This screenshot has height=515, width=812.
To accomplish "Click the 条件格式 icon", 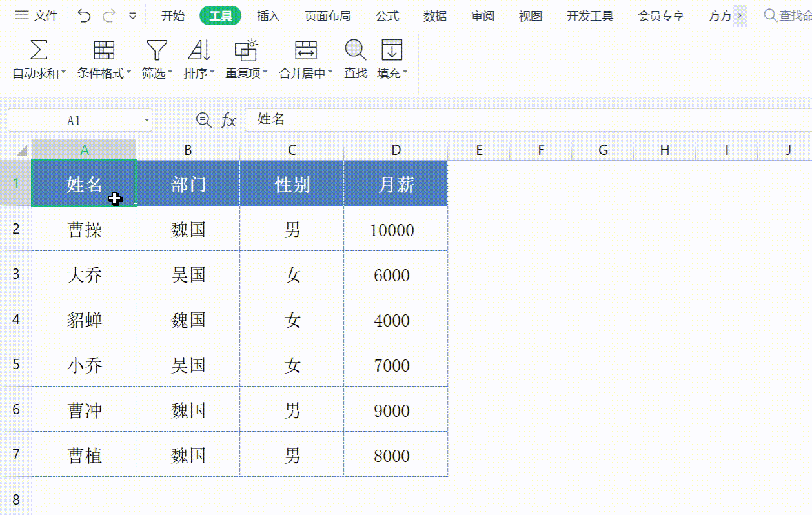I will coord(104,50).
